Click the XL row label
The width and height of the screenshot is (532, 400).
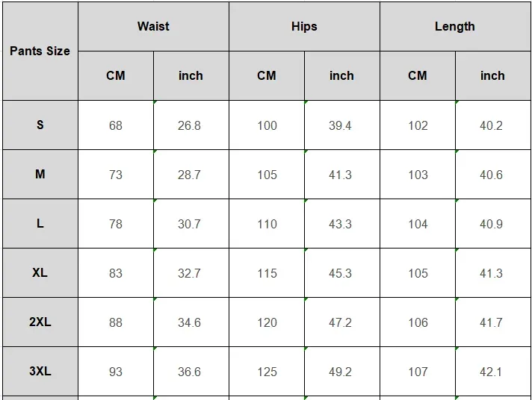click(40, 272)
